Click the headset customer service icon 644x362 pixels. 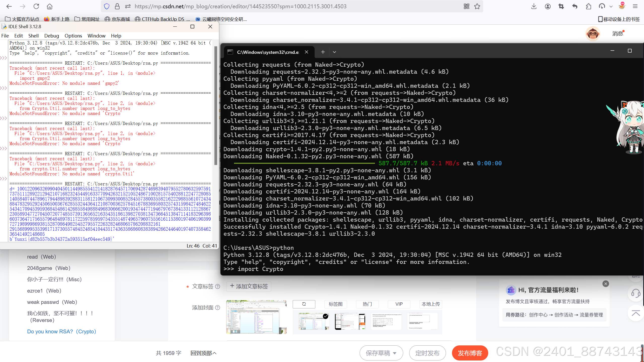635,293
